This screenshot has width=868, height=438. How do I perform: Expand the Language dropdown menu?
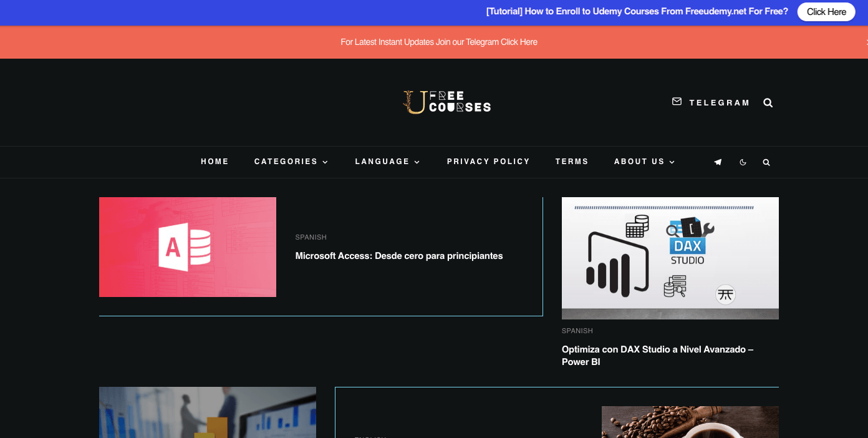(387, 162)
